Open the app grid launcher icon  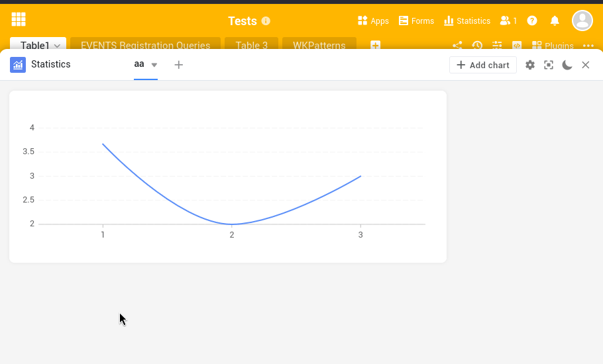point(19,20)
